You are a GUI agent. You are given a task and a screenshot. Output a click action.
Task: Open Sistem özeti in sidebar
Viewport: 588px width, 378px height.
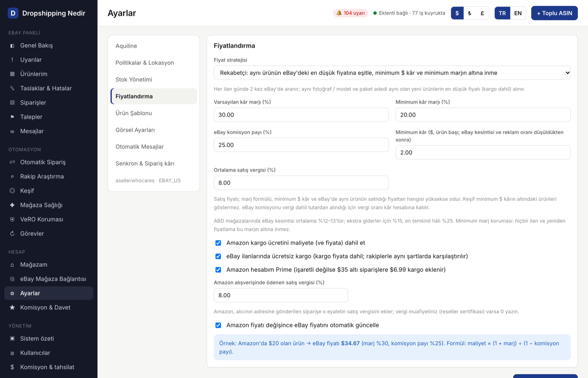[49, 339]
